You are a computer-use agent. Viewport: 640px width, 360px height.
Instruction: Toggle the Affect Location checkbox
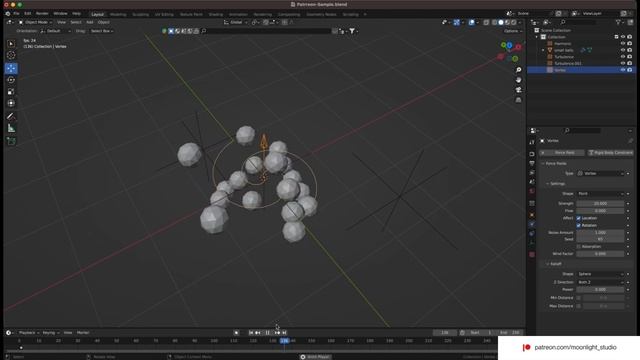tap(578, 218)
